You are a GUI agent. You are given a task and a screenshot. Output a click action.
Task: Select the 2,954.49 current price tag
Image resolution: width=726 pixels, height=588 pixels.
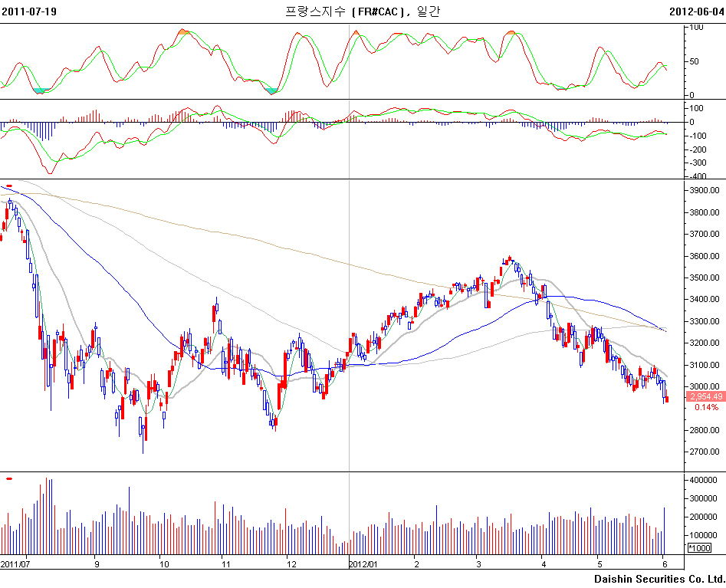705,396
